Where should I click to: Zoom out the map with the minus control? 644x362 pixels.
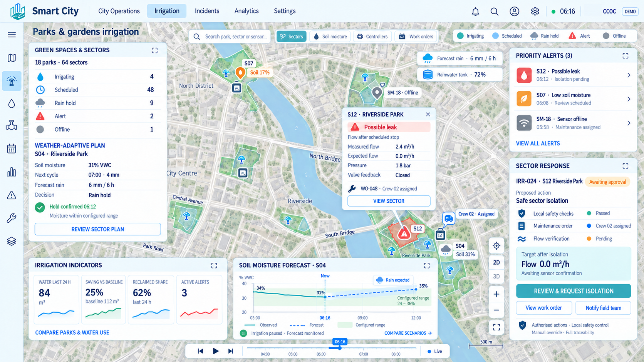[x=496, y=310]
